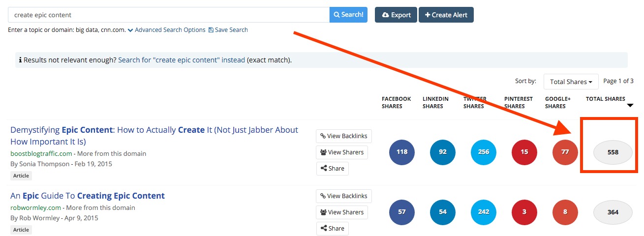
Task: Click inside the search query text field
Action: tap(168, 15)
